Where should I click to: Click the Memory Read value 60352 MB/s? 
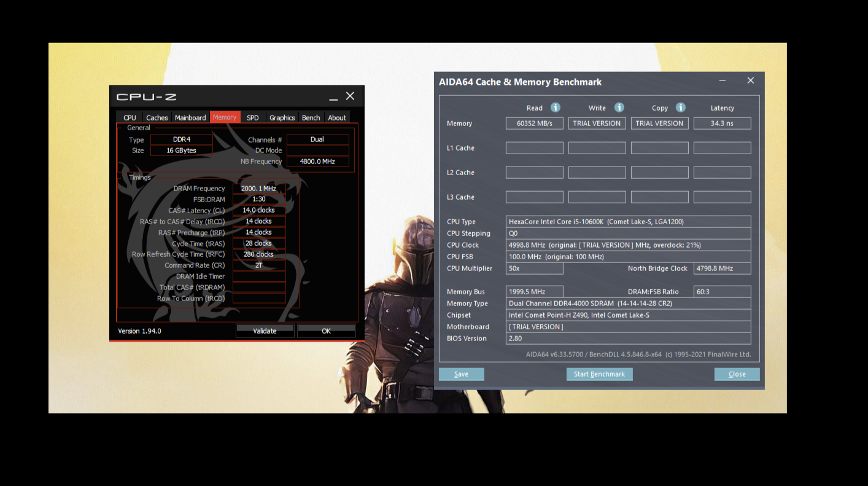535,123
